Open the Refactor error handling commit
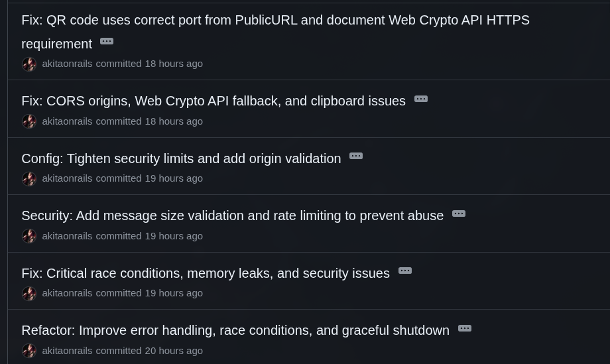The width and height of the screenshot is (610, 364). point(235,330)
